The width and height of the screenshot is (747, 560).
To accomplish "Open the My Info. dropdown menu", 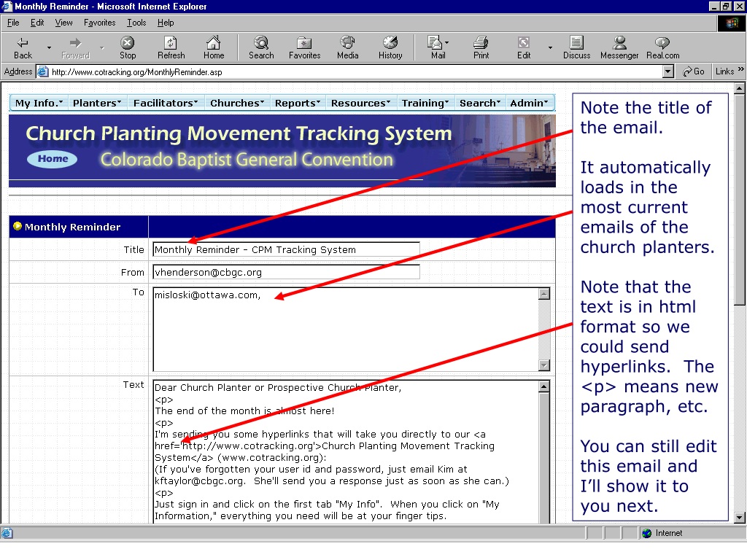I will click(39, 103).
